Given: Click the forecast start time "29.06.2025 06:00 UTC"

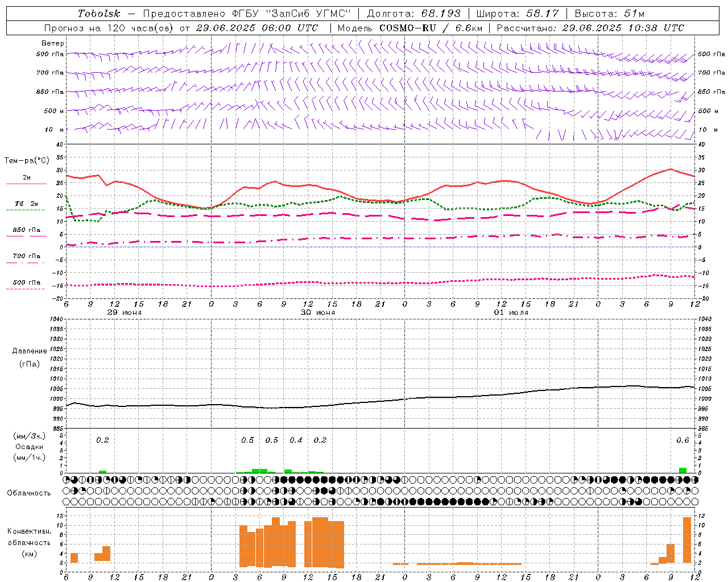Looking at the screenshot, I should pos(257,28).
